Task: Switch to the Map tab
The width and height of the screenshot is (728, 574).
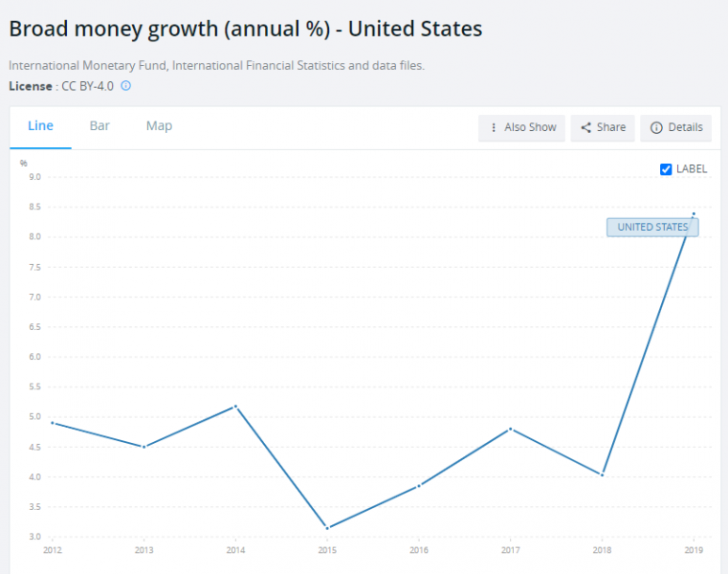Action: [x=159, y=125]
